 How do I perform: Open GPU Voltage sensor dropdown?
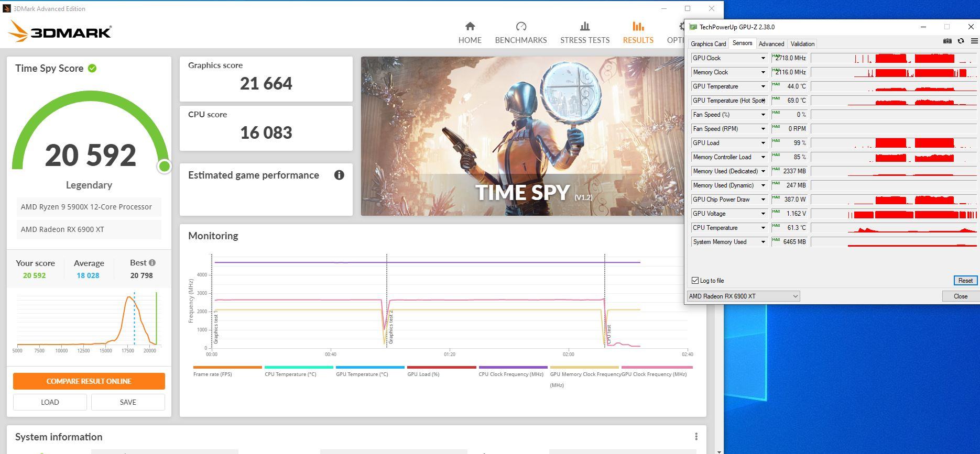(x=763, y=214)
